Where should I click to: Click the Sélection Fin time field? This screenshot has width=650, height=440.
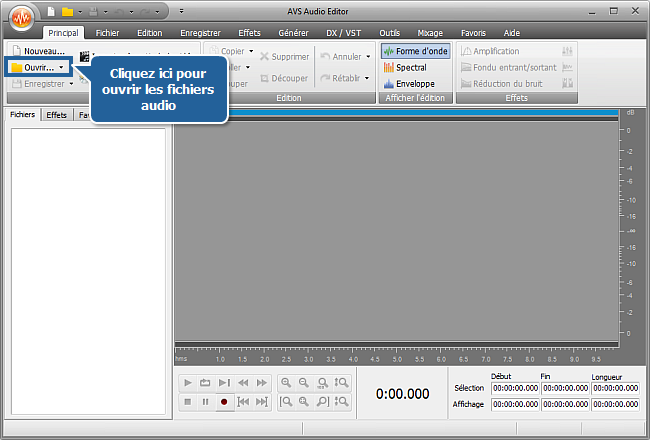point(565,388)
